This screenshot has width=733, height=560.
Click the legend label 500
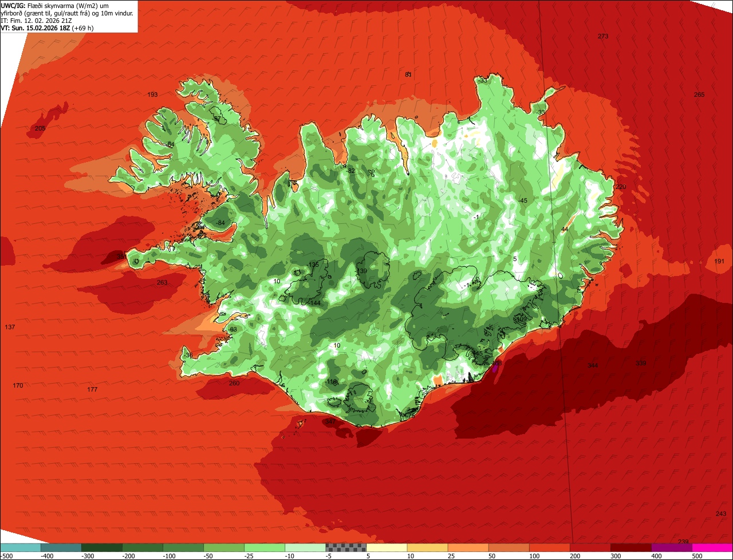[696, 555]
